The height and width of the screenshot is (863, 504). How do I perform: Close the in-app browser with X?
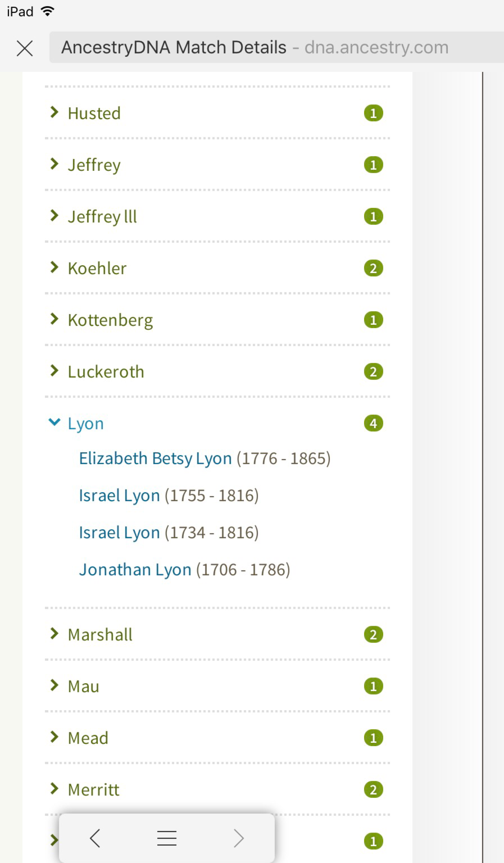[x=25, y=48]
